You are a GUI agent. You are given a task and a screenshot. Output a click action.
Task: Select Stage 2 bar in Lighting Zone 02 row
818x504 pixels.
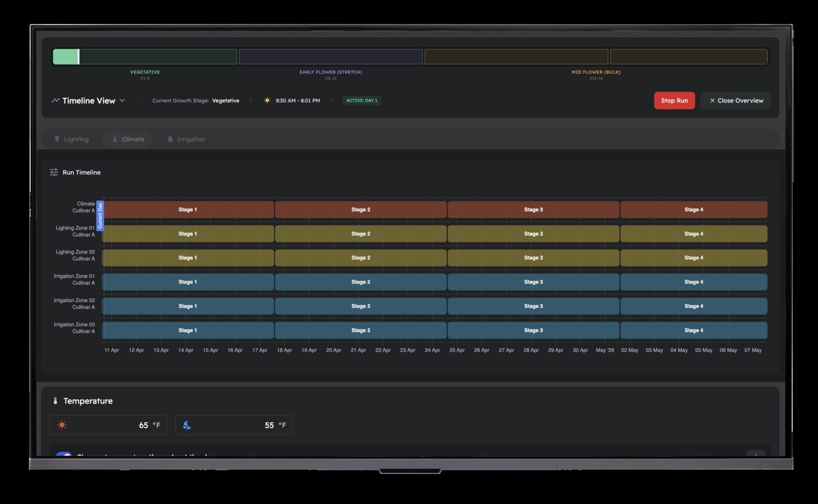coord(361,258)
